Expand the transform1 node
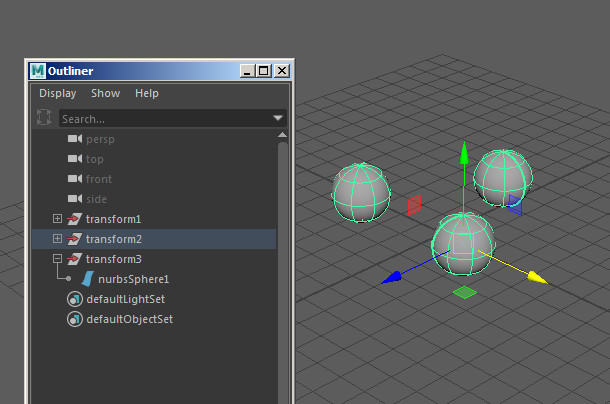 [x=57, y=218]
